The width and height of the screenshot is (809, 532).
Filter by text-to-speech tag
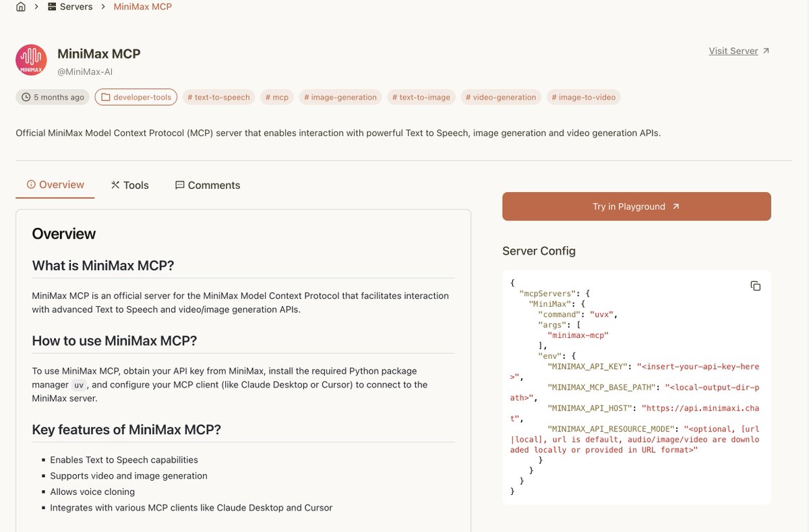[218, 97]
